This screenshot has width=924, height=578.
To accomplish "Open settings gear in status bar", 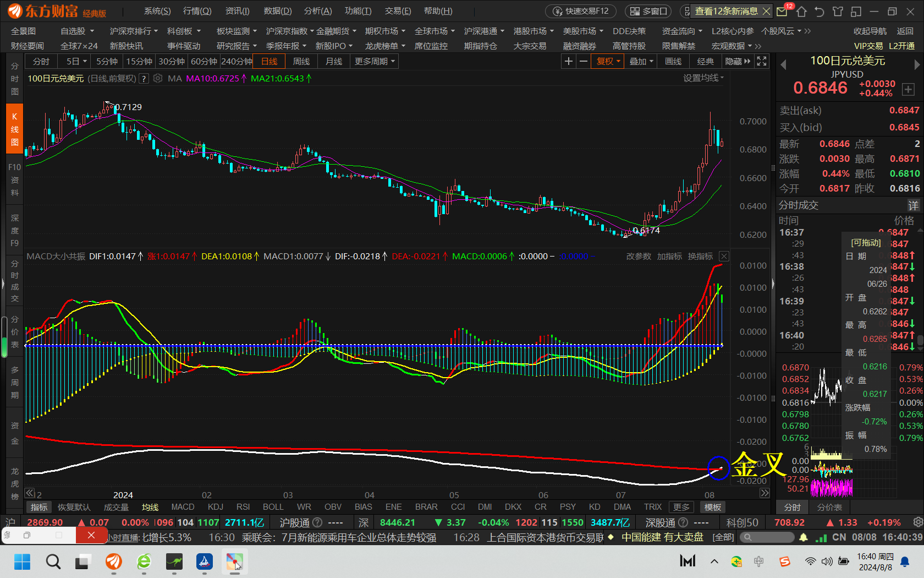I will pos(917,522).
